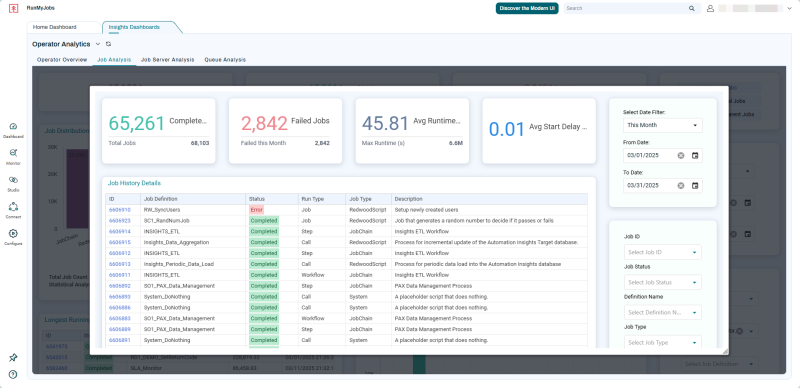
Task: Sort by Description column header
Action: click(489, 199)
